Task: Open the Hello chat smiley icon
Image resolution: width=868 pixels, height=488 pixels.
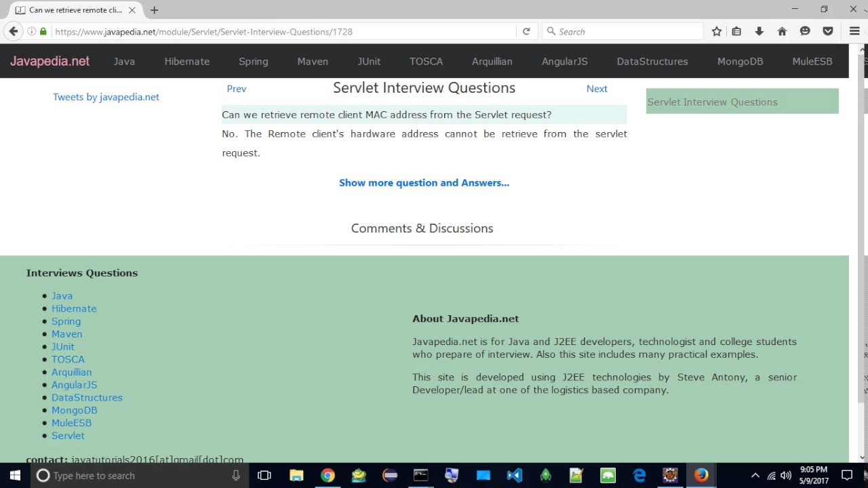Action: coord(805,31)
